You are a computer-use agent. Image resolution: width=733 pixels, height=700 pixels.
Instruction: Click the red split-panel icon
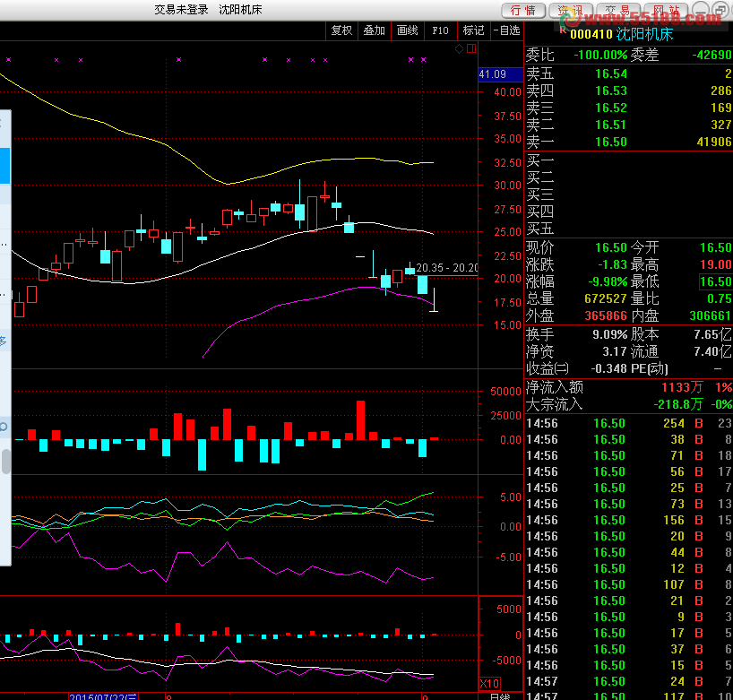pyautogui.click(x=471, y=48)
